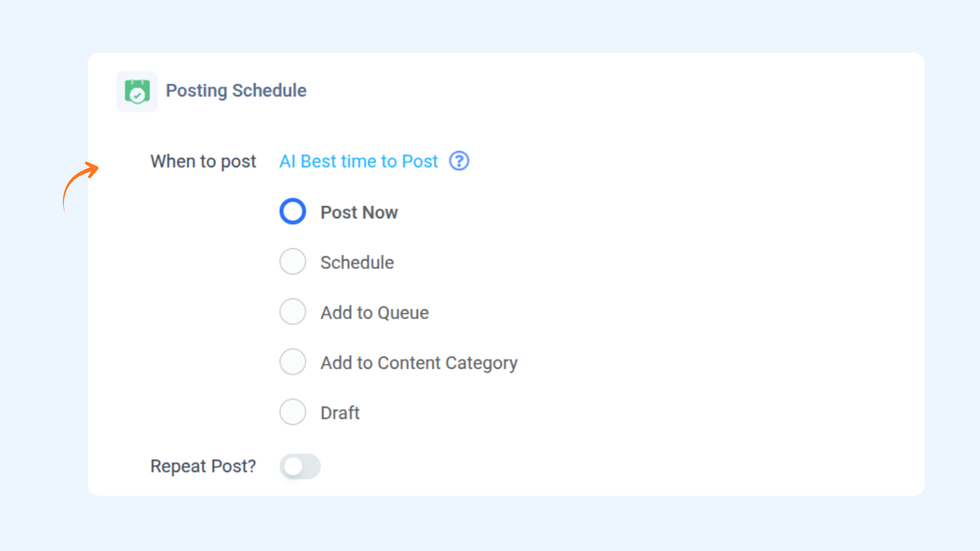Image resolution: width=980 pixels, height=551 pixels.
Task: Click the Post Now label text
Action: tap(359, 212)
